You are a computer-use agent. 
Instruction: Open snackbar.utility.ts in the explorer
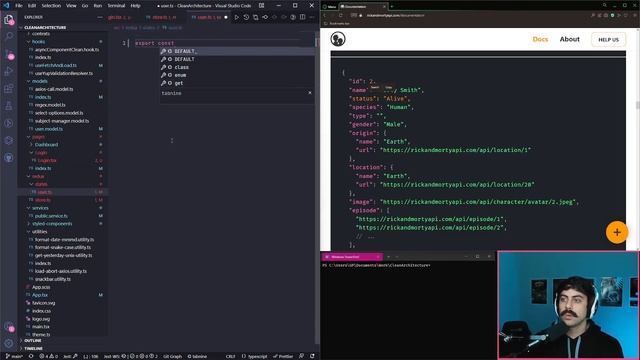pos(53,279)
